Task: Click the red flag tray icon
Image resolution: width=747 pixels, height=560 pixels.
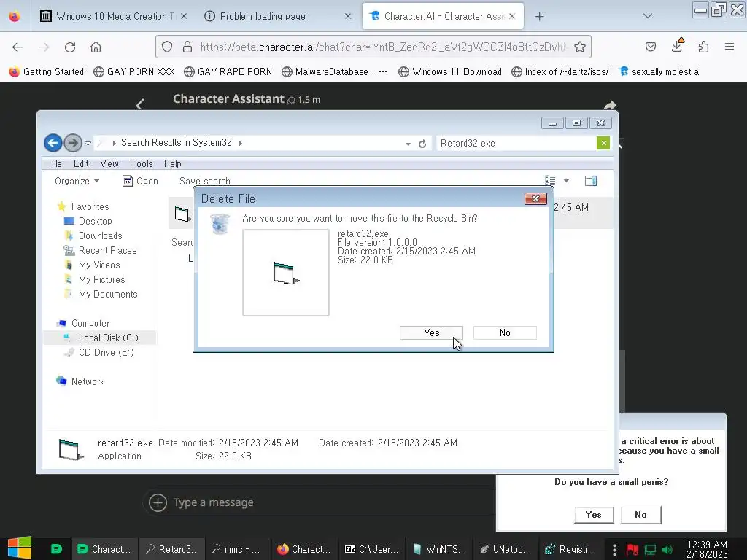Action: 632,550
